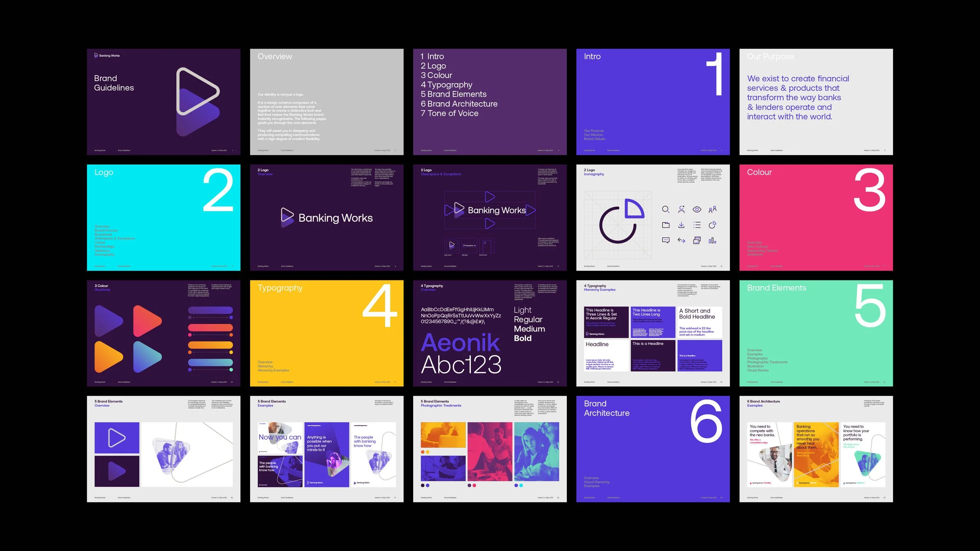980x551 pixels.
Task: Click the orange-to-yellow gradient colour bar
Action: pos(211,345)
